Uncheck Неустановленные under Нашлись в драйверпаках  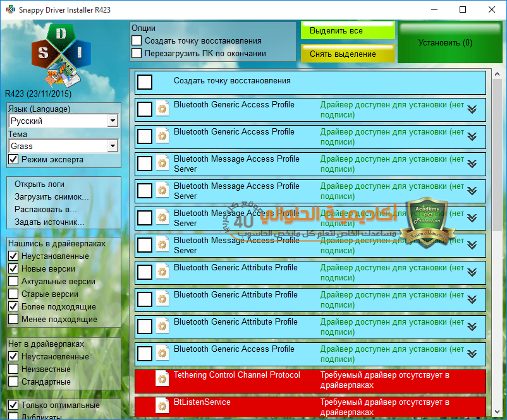(x=13, y=256)
